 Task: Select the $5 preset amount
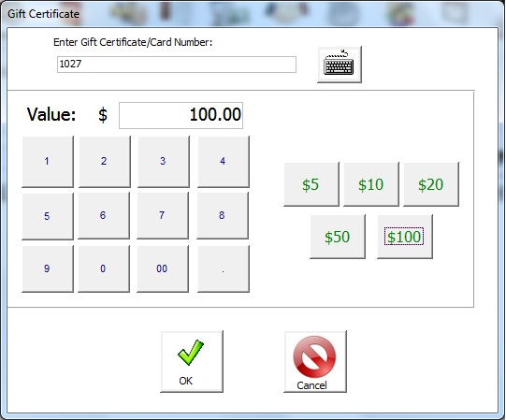tap(311, 184)
